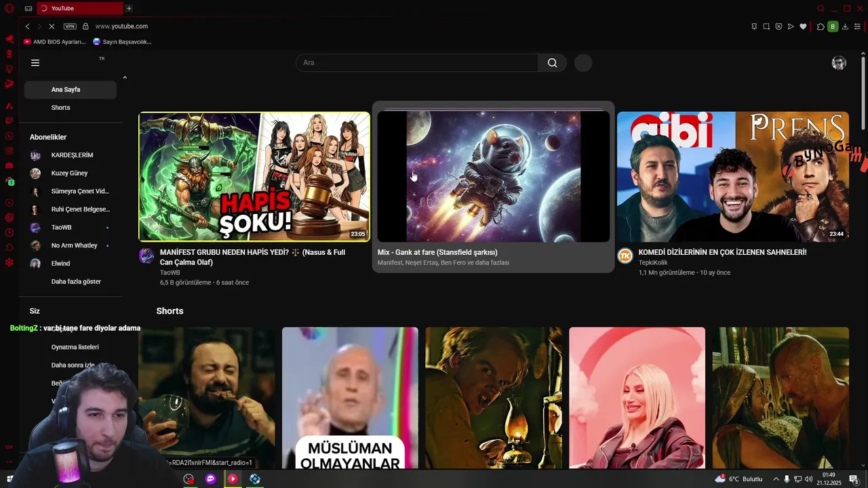The image size is (868, 488).
Task: Bookmark page with the heart icon
Action: (x=803, y=26)
